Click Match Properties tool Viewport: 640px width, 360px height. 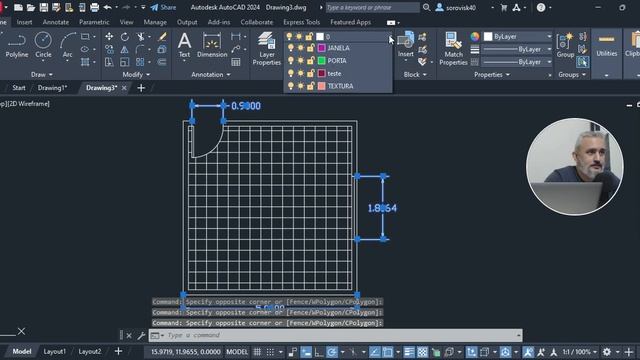453,49
